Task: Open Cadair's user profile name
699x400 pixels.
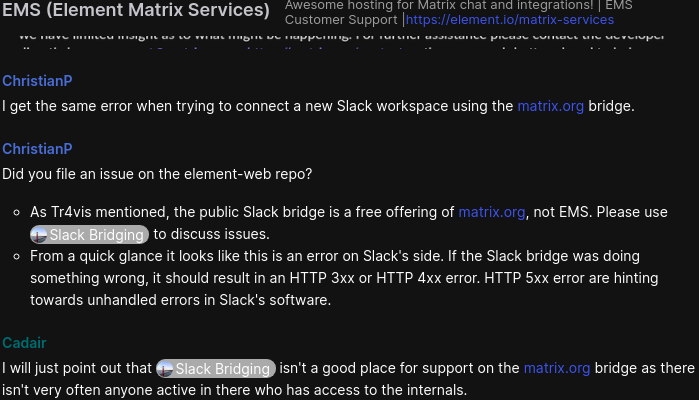Action: [x=24, y=343]
